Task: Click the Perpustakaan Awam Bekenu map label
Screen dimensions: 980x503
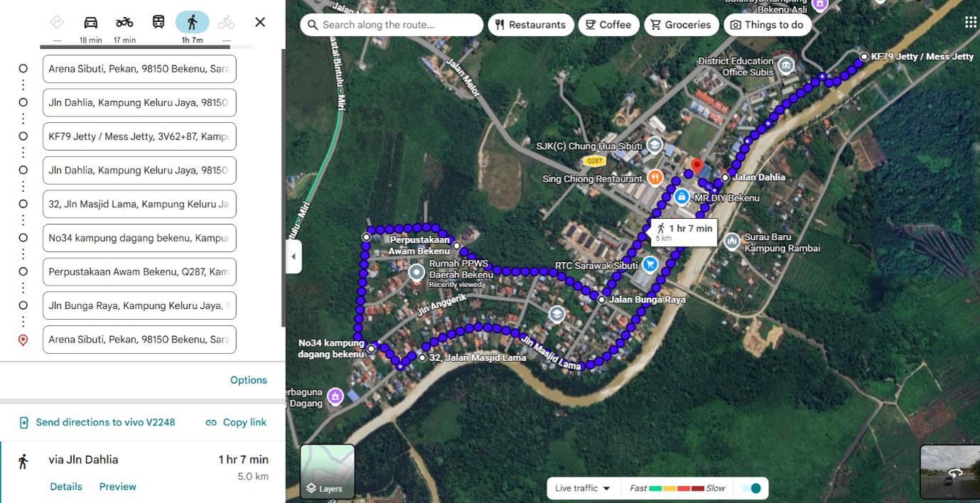Action: click(419, 245)
